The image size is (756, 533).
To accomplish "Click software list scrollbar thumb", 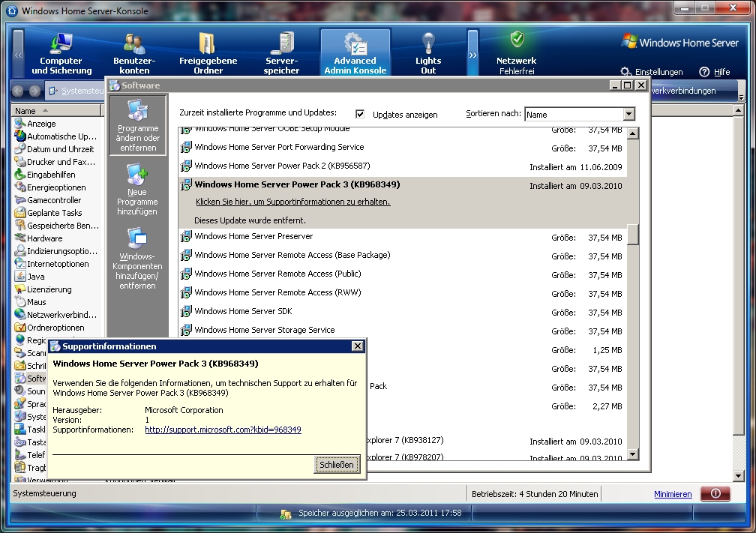I will point(633,234).
